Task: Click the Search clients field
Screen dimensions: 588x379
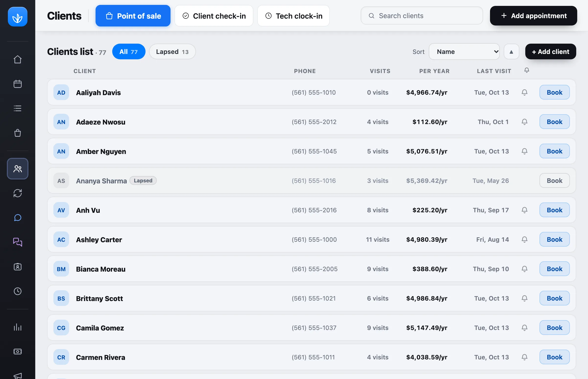Action: pyautogui.click(x=421, y=16)
